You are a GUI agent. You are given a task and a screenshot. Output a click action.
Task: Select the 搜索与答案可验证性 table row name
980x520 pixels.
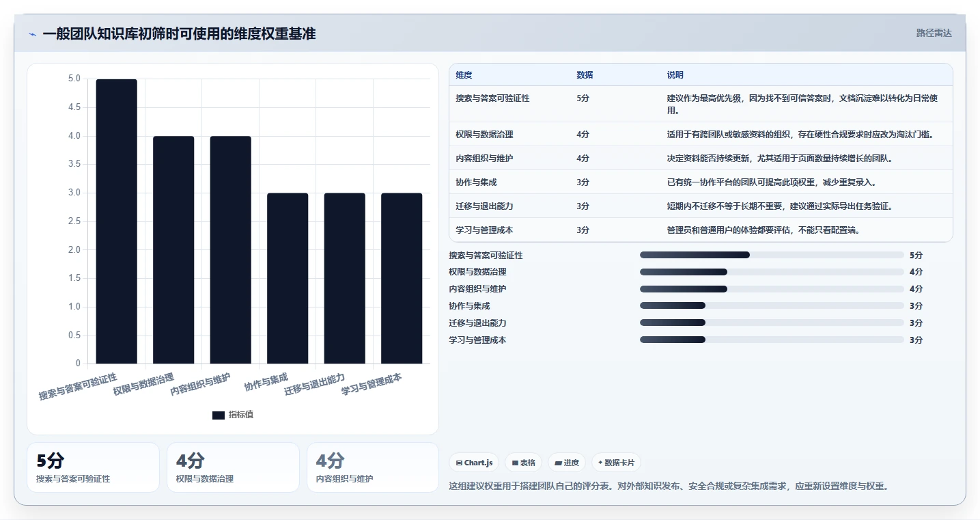point(492,98)
